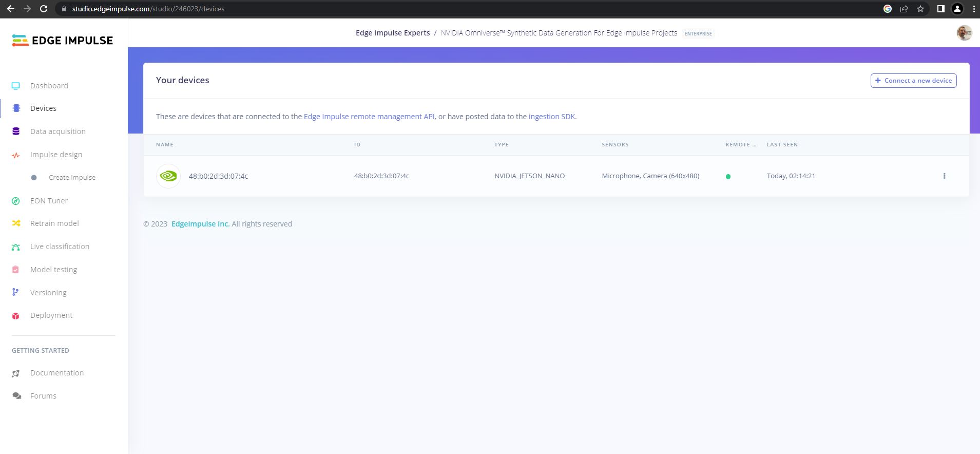
Task: Click the SENSORS column header
Action: coord(615,145)
